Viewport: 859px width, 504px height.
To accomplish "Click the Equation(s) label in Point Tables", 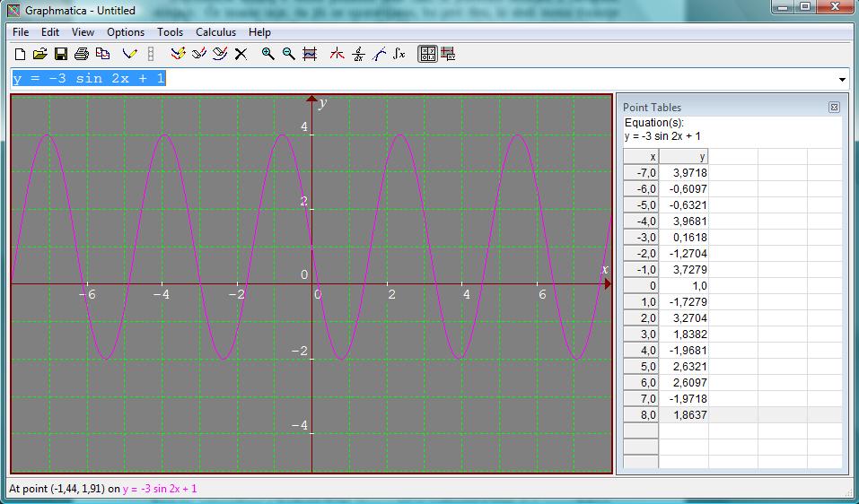I will [x=654, y=123].
